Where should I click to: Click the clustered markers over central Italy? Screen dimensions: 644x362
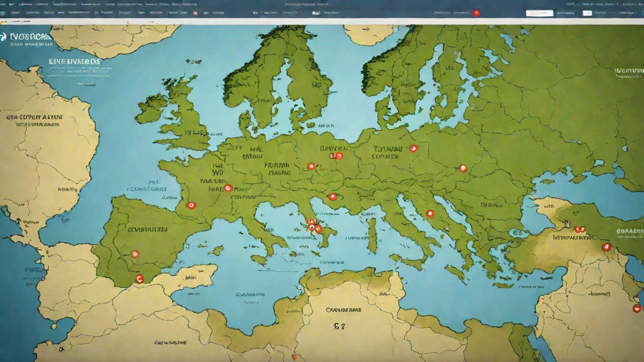tap(313, 226)
